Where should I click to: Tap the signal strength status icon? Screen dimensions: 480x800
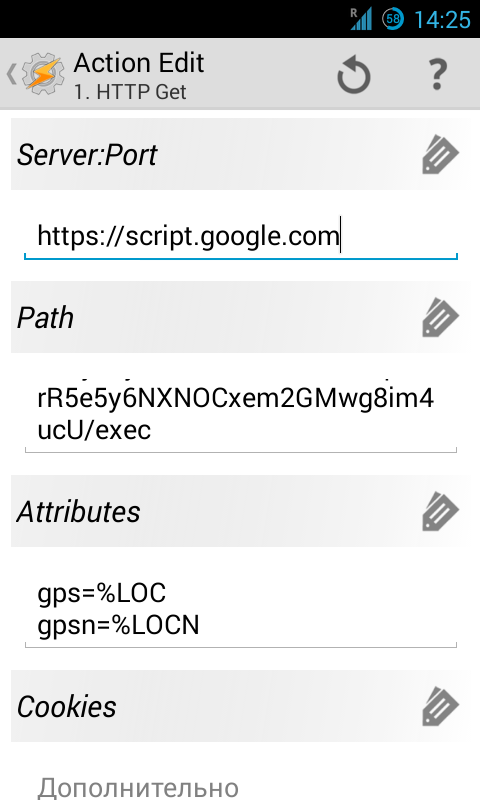coord(361,19)
